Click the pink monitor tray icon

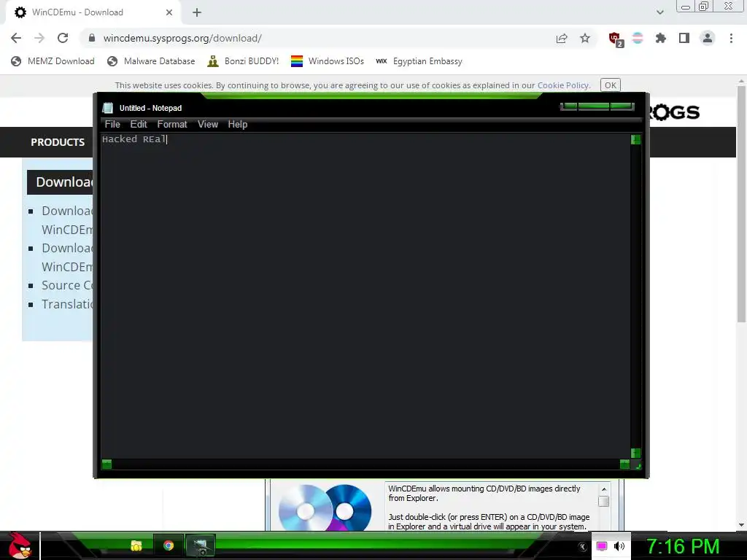602,546
